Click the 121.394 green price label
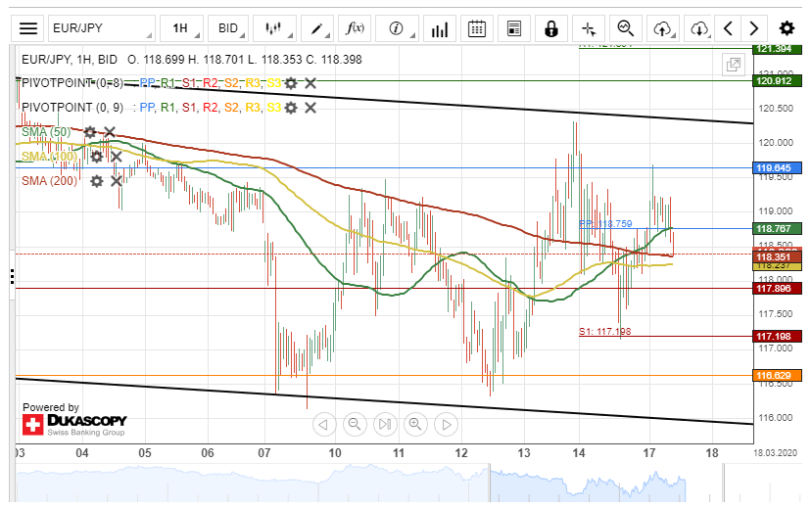 [x=778, y=49]
